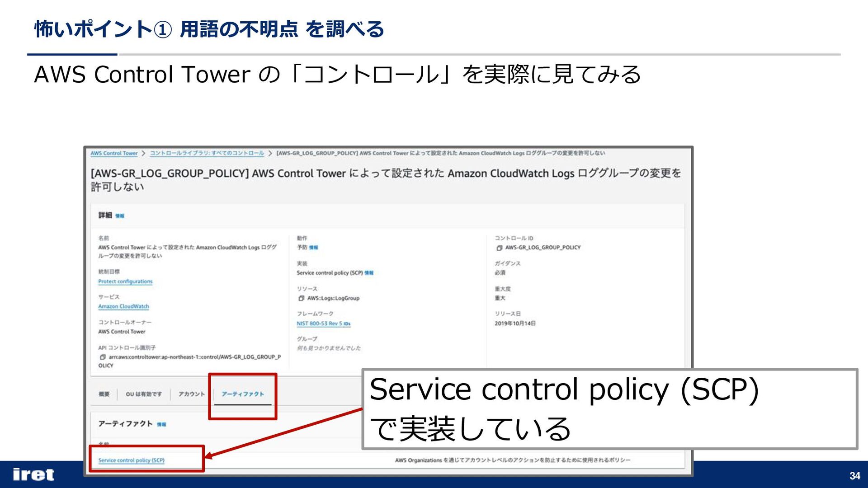The width and height of the screenshot is (868, 488).
Task: Open コントロールライブラリ: すべてのコントロール breadcrumb
Action: pos(207,153)
